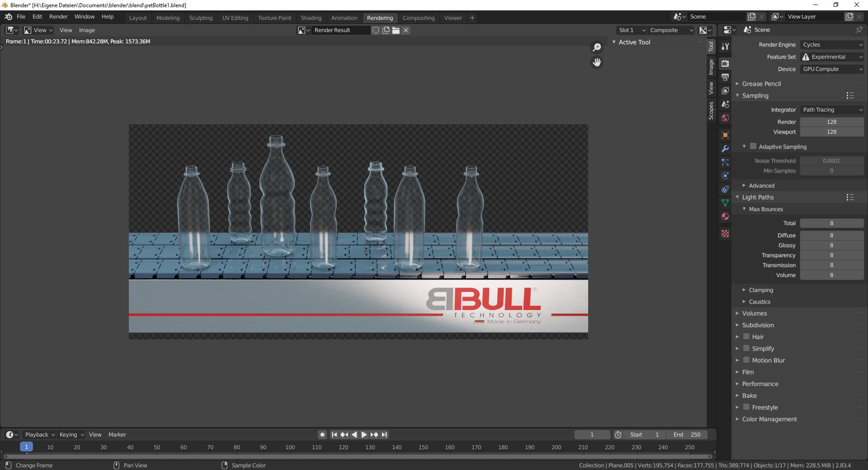Open the Output properties tab
Image resolution: width=868 pixels, height=470 pixels.
(725, 77)
